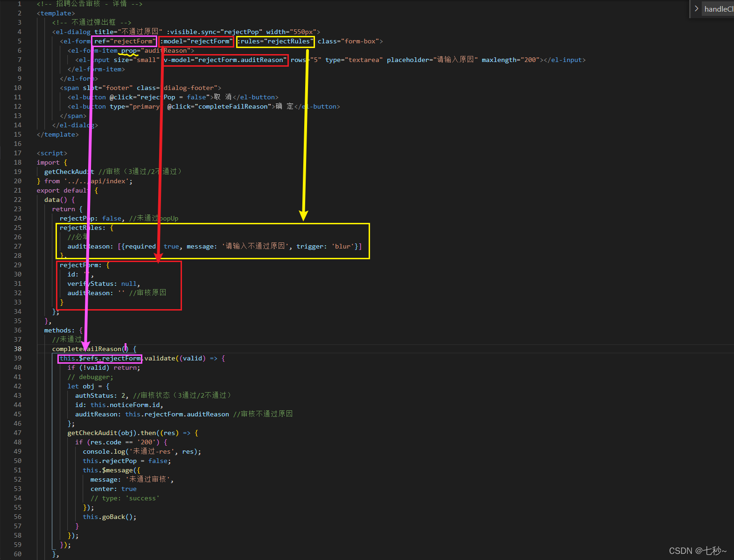734x560 pixels.
Task: Click @click="completeFailReason" handler text
Action: [x=220, y=106]
